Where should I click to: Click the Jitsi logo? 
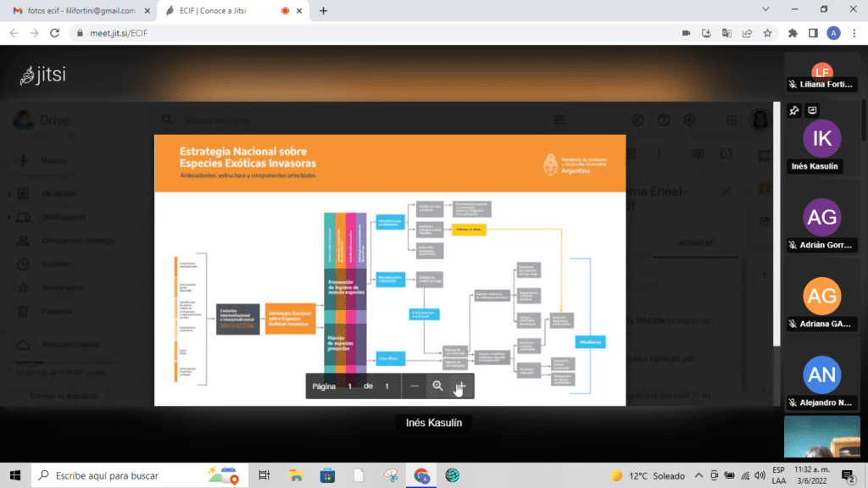pyautogui.click(x=43, y=75)
